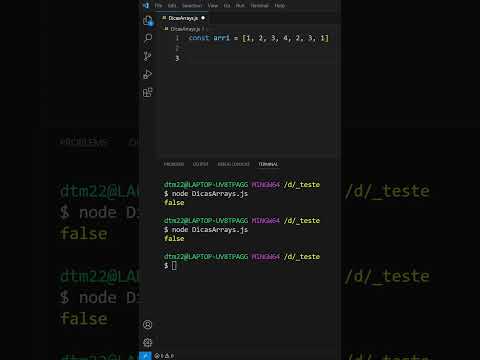Image resolution: width=480 pixels, height=360 pixels.
Task: Click the const keyword on line 1
Action: [199, 38]
